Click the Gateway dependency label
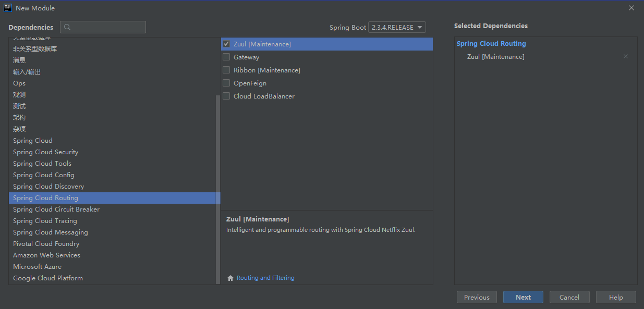The width and height of the screenshot is (644, 309). click(246, 57)
